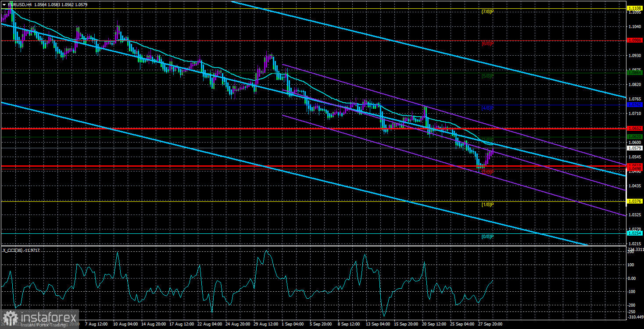
Task: Click the 1.0710 price axis value
Action: pyautogui.click(x=635, y=114)
